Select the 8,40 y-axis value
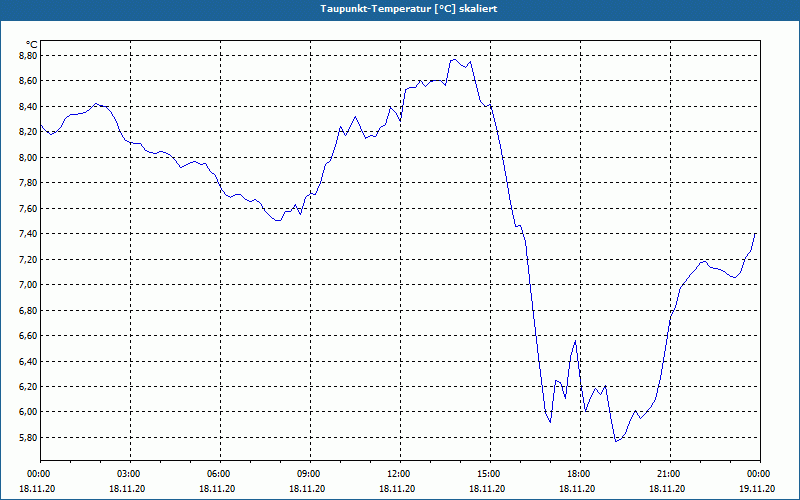 [29, 106]
